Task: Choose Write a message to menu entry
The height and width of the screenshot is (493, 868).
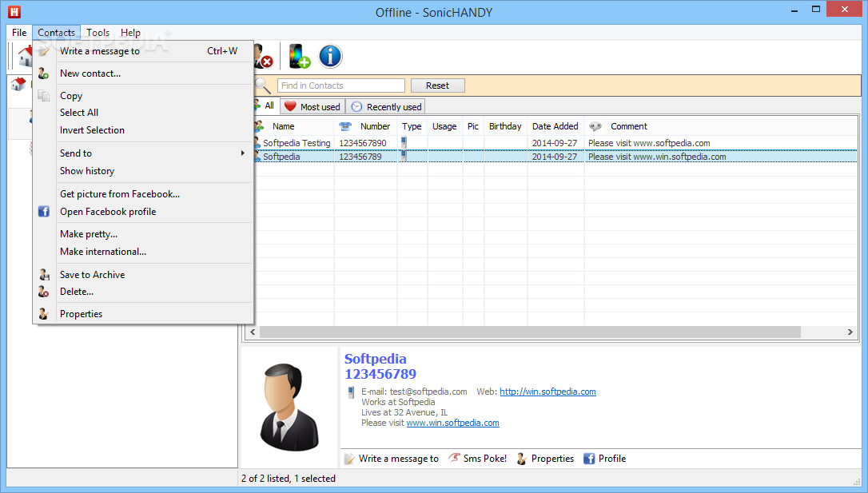Action: click(143, 51)
